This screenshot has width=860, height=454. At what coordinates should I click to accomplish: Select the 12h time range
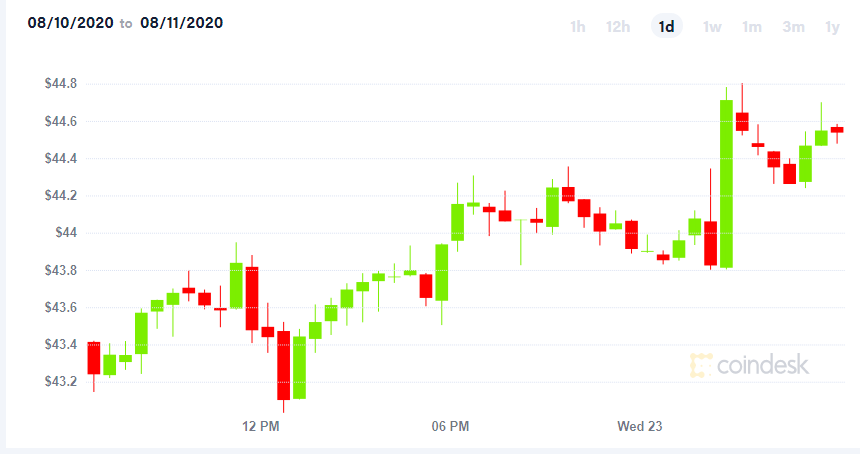click(618, 26)
